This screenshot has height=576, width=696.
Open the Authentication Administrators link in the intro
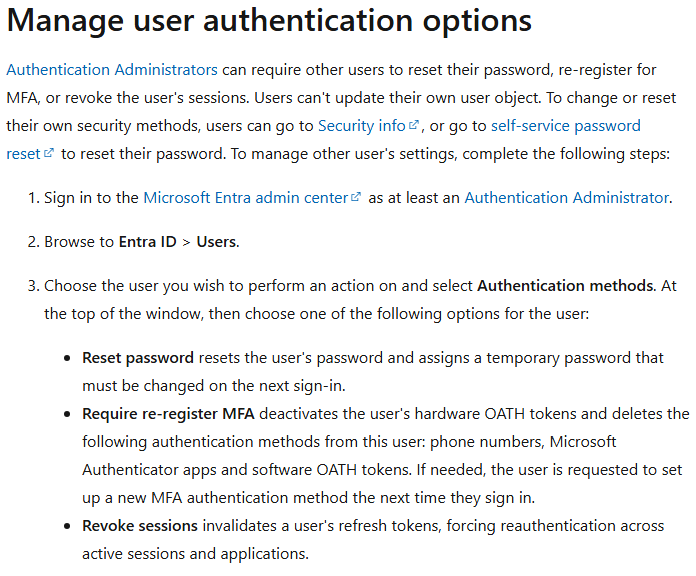coord(112,70)
